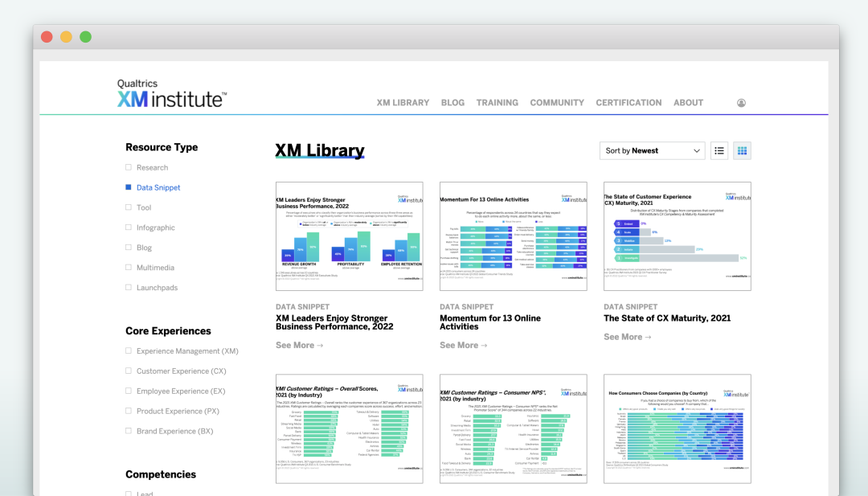Open the CERTIFICATION nav item

(x=628, y=103)
